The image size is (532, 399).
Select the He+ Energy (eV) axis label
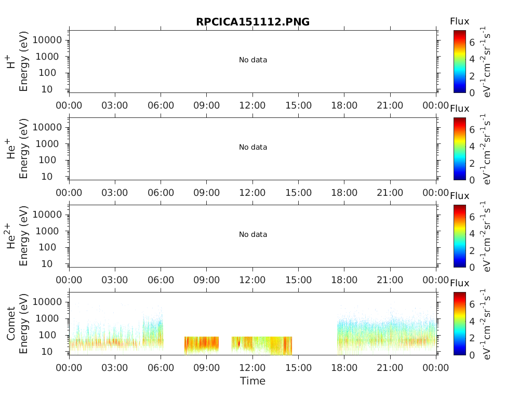click(x=23, y=149)
